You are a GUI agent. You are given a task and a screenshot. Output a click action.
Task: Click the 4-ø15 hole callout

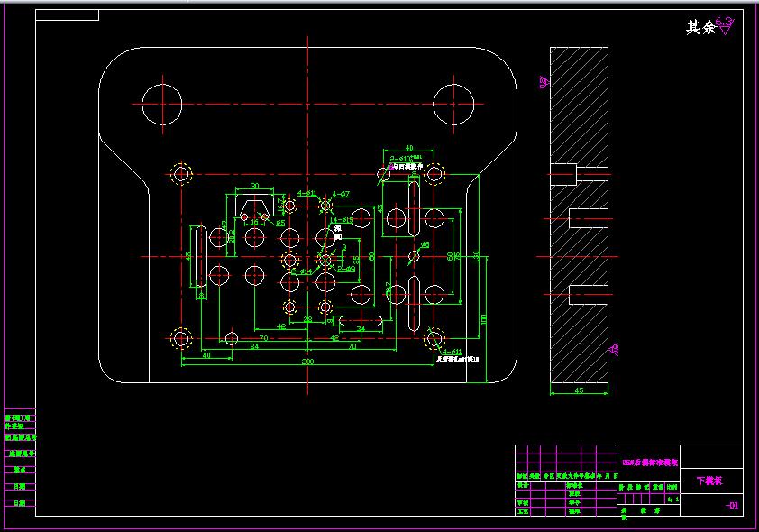pos(343,221)
